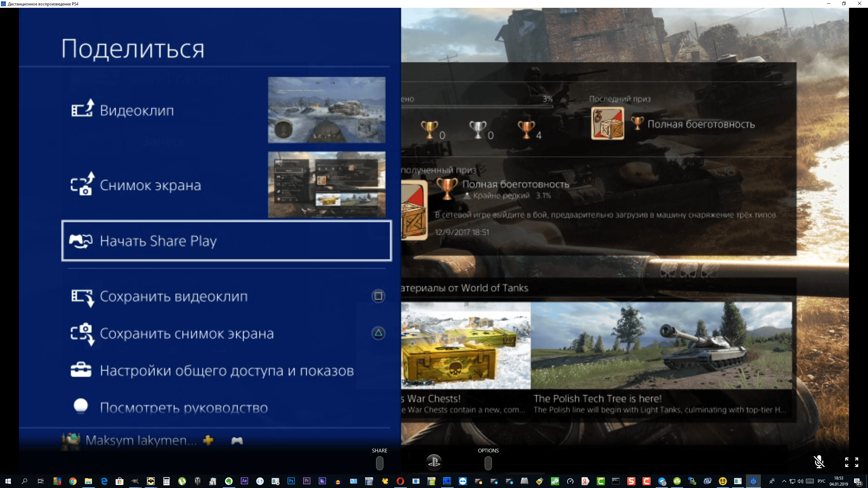The width and height of the screenshot is (868, 488).
Task: Open Opera browser from taskbar
Action: click(400, 481)
